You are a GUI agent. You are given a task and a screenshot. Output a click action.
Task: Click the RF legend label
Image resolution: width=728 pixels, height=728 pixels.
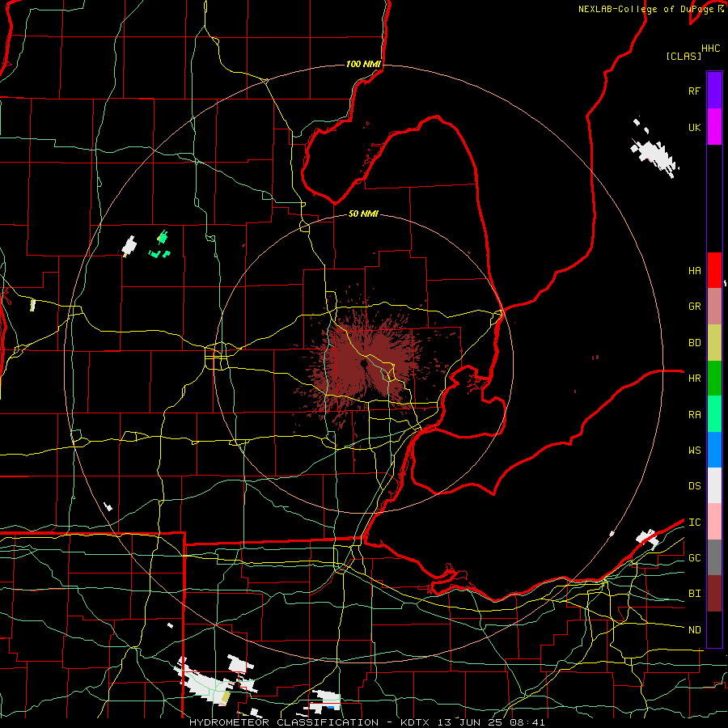695,91
